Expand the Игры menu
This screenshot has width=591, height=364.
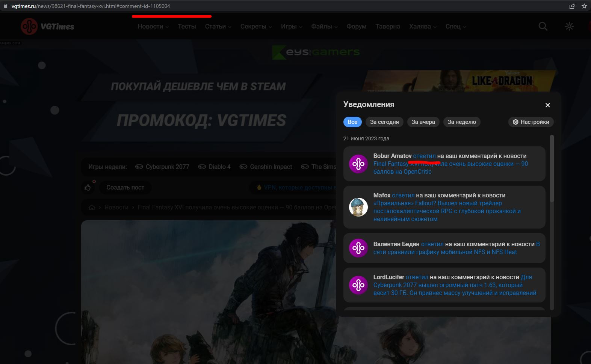(292, 26)
